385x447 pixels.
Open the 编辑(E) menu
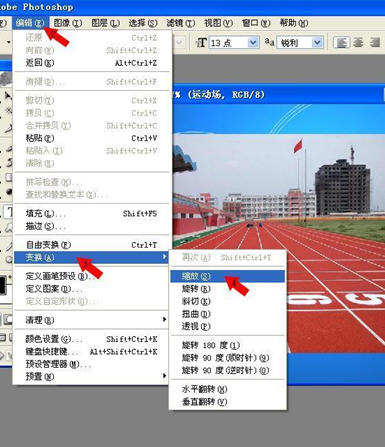click(30, 23)
